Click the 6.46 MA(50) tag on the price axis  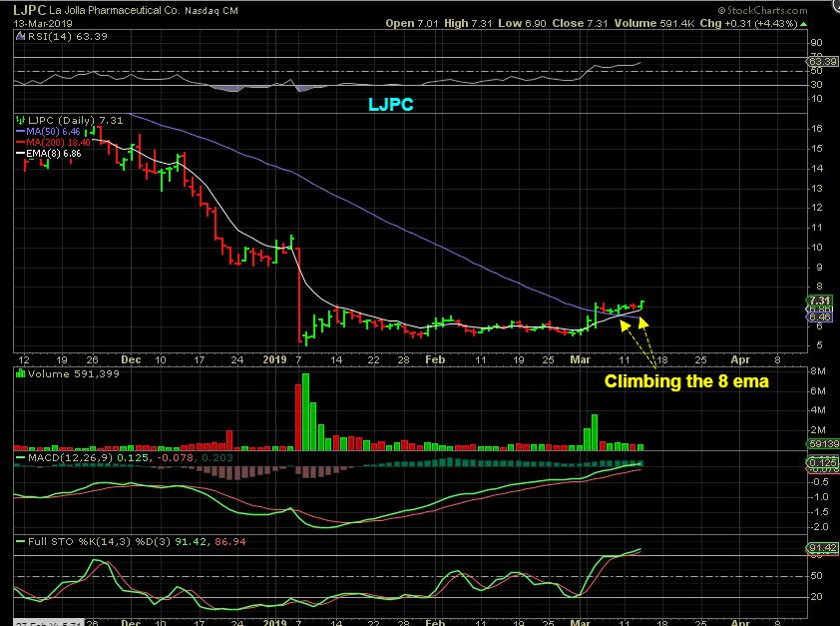(820, 317)
